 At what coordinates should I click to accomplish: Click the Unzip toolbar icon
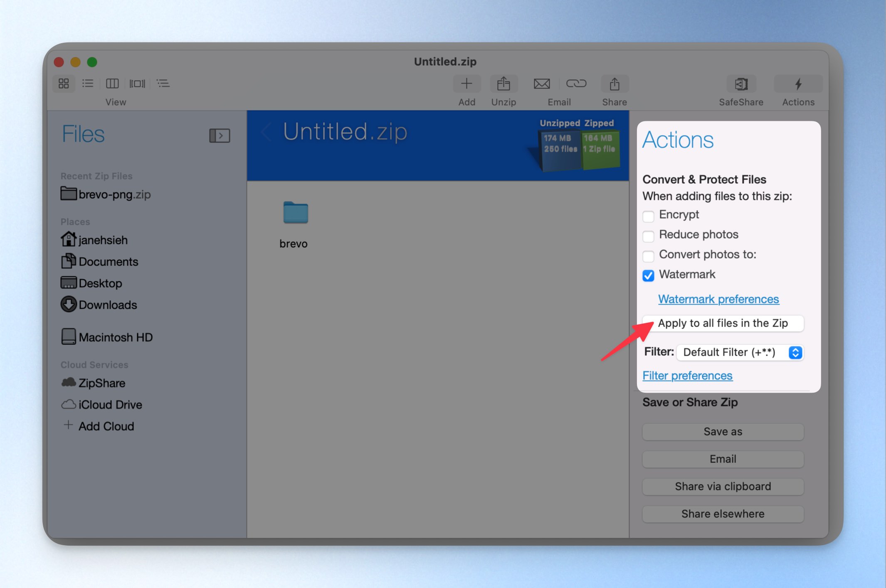coord(503,84)
